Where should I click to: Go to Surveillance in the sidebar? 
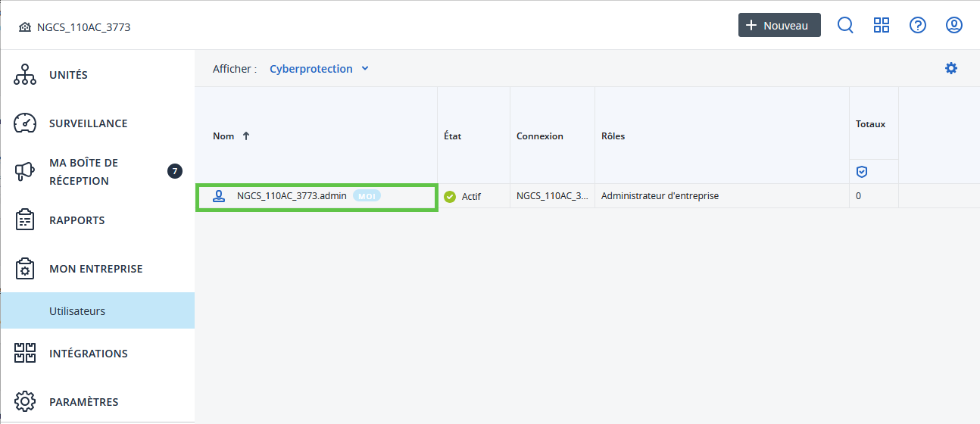point(88,123)
